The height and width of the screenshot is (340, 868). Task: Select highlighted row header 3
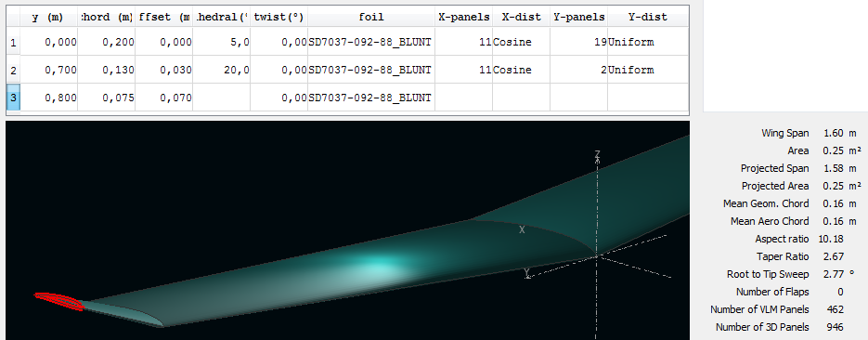pyautogui.click(x=13, y=98)
